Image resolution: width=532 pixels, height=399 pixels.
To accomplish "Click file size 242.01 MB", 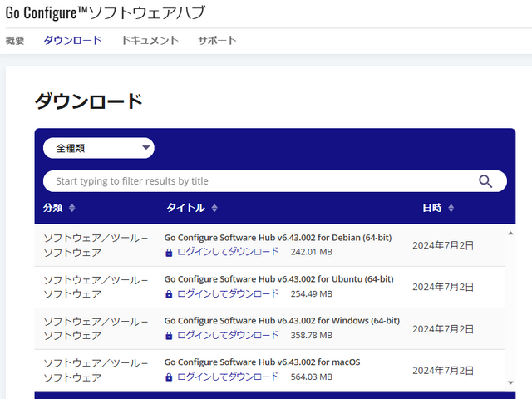I will 312,252.
